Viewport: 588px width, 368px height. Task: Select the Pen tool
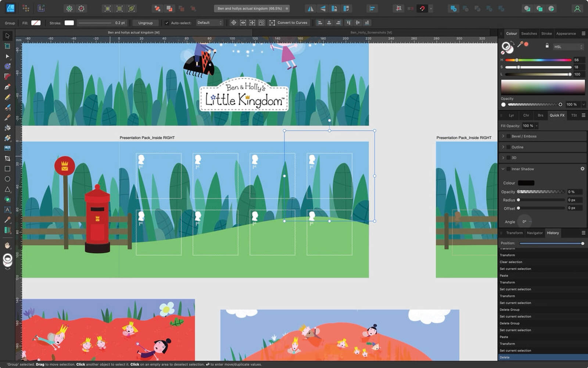coord(7,87)
